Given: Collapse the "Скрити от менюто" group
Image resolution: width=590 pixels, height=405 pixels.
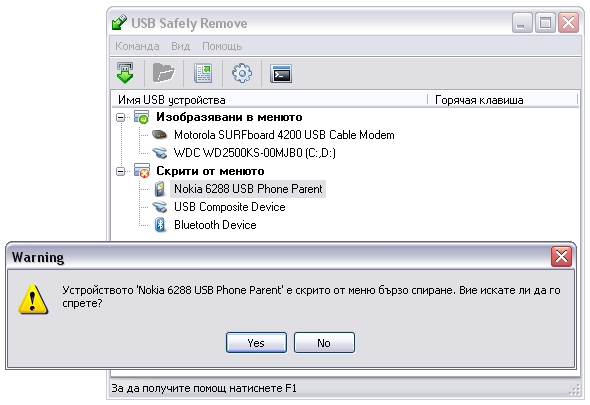Looking at the screenshot, I should (120, 172).
